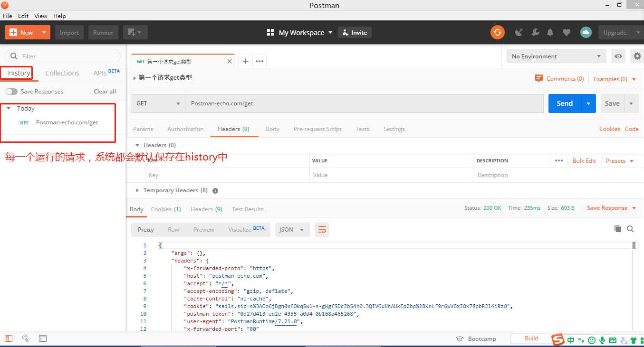Viewport: 644px width, 347px height.
Task: Click the Cookies link
Action: pos(609,129)
